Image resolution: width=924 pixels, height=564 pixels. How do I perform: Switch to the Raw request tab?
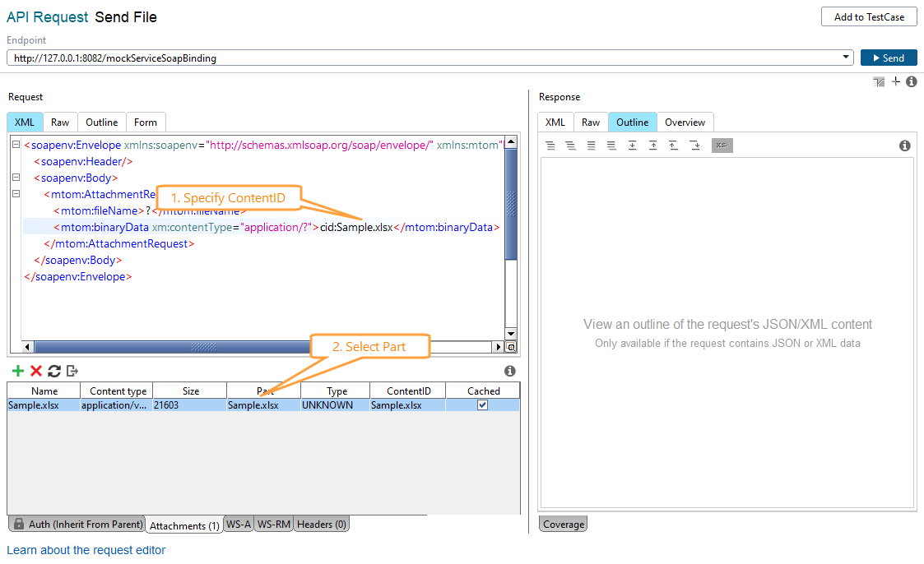(x=59, y=121)
